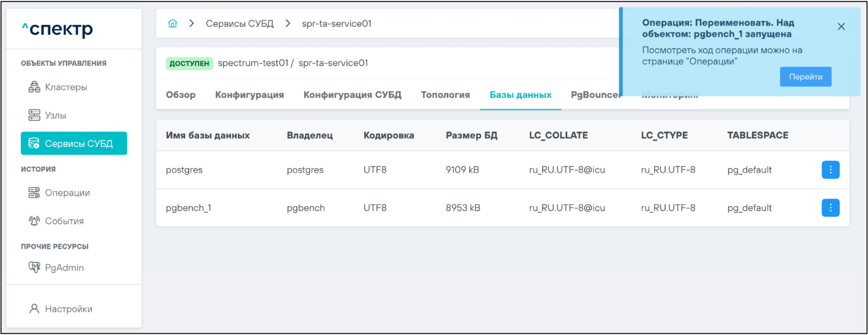868x335 pixels.
Task: Open Операции history page
Action: tap(67, 193)
